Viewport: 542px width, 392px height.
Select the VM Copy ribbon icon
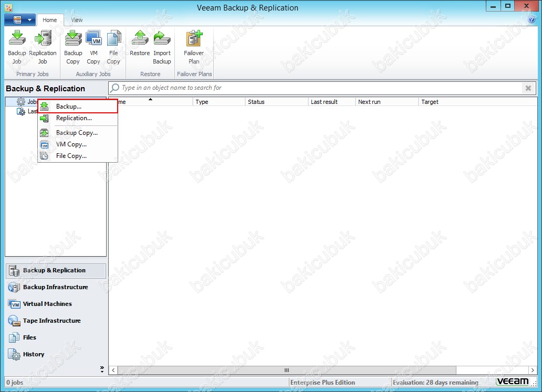click(93, 47)
